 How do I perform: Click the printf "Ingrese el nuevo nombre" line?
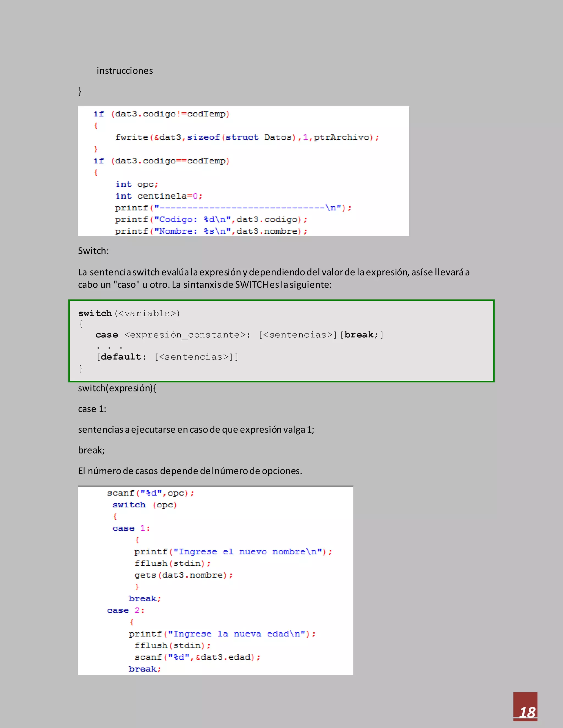233,552
